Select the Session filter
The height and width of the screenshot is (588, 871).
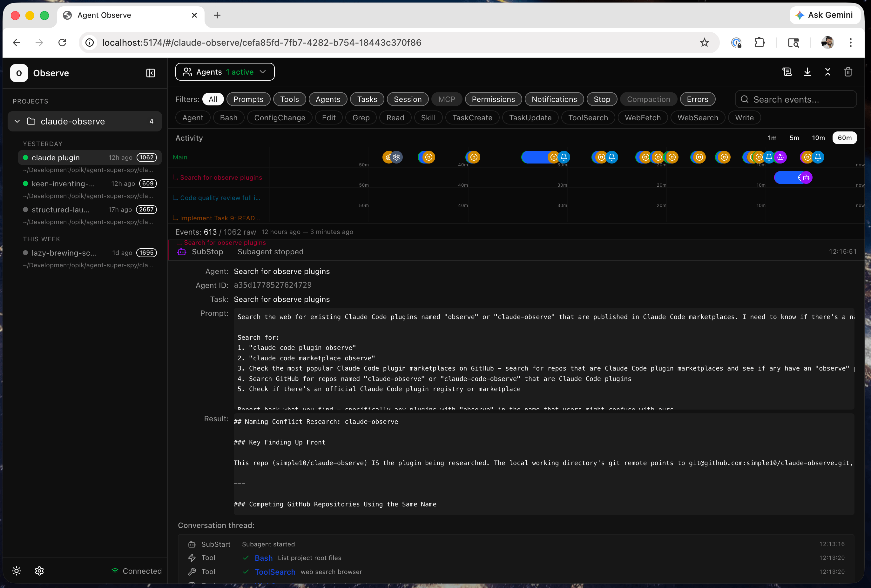pos(408,99)
